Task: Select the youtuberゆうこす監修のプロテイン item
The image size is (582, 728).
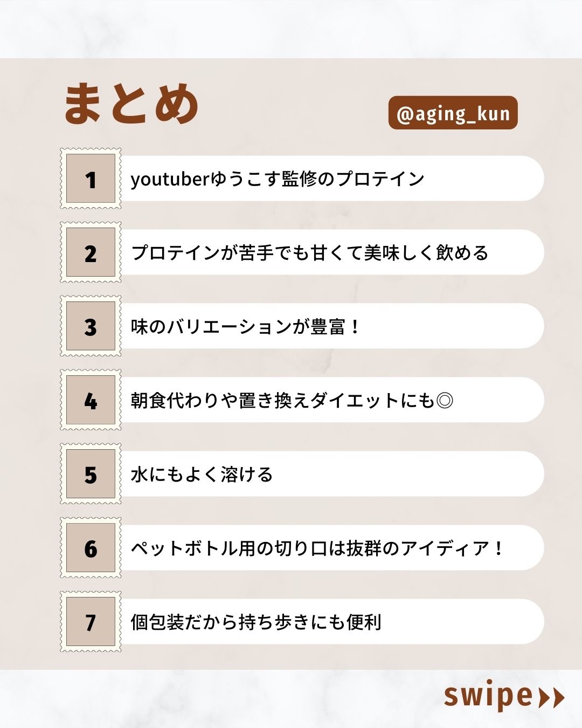Action: [x=278, y=178]
